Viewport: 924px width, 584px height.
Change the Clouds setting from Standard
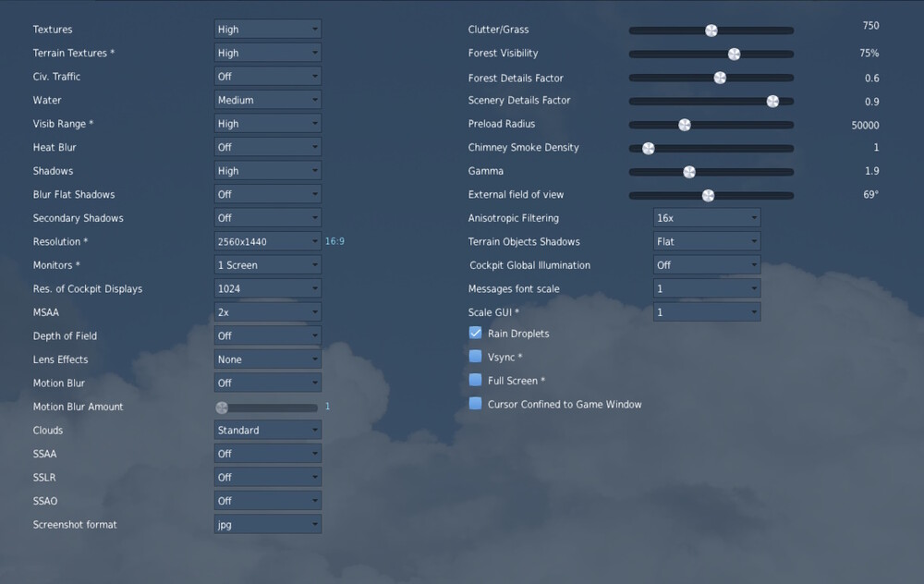(x=267, y=430)
